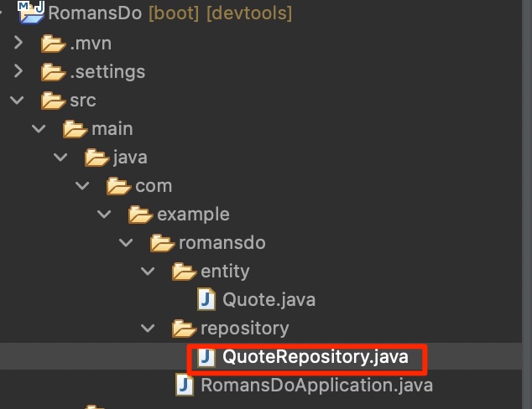Select the example package label
Screen dimensions: 532x409
[x=193, y=215]
